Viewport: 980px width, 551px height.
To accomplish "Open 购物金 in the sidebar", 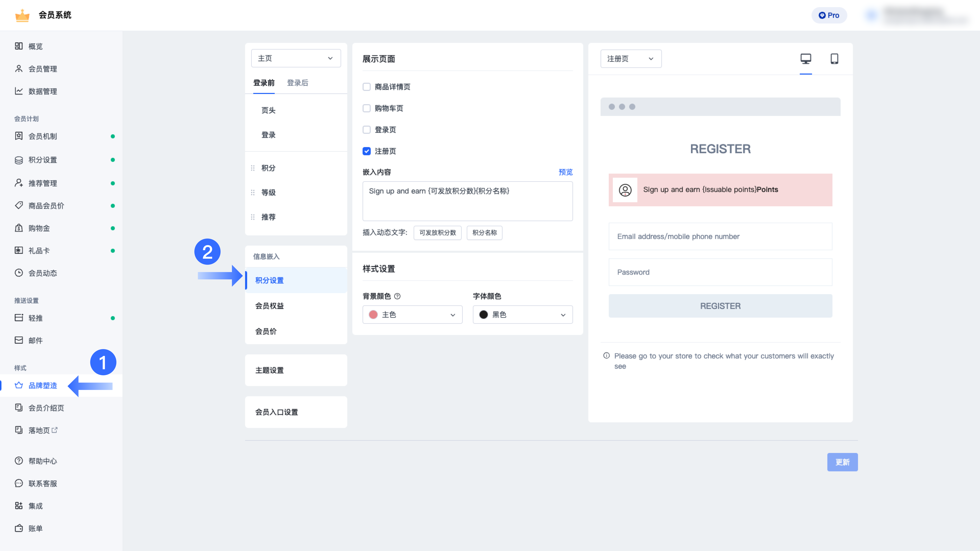I will [39, 228].
